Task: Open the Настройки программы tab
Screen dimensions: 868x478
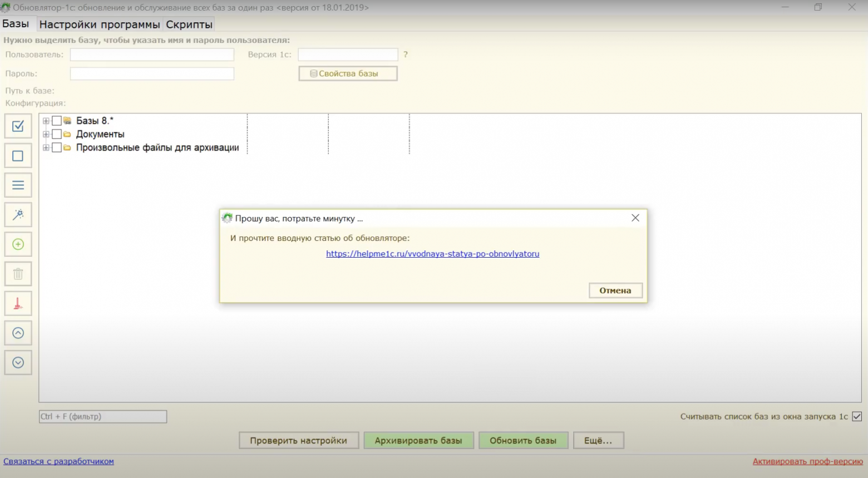Action: tap(100, 24)
